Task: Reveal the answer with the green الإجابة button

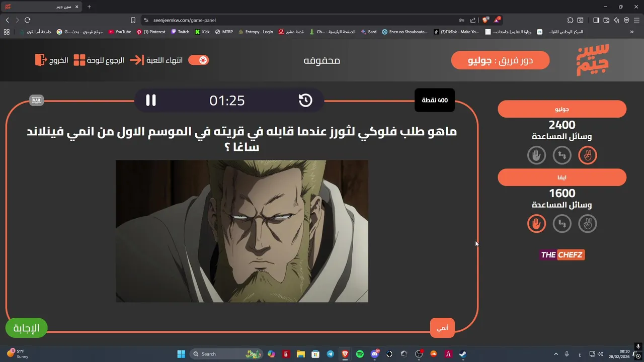Action: click(x=26, y=328)
